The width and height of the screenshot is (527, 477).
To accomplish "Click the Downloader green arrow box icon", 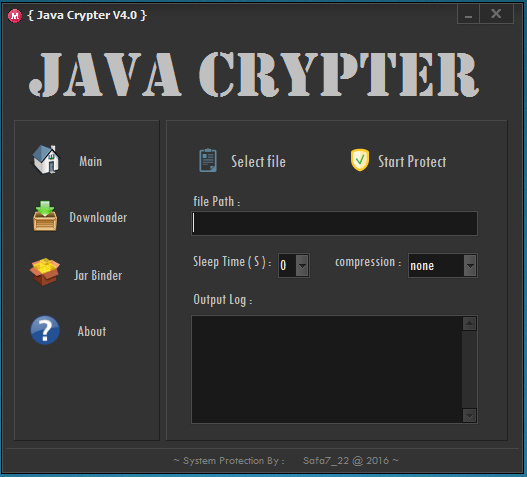I will [45, 216].
